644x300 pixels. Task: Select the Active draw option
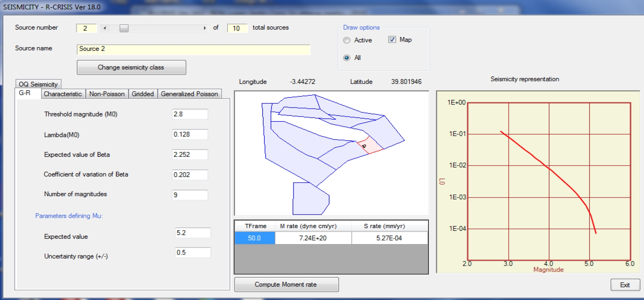(x=347, y=40)
